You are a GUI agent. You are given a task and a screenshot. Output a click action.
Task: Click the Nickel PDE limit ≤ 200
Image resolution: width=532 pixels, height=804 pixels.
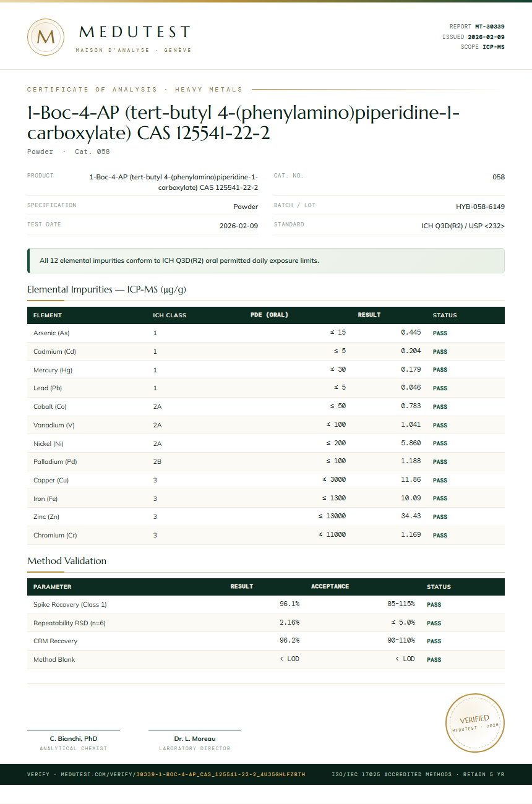[336, 443]
